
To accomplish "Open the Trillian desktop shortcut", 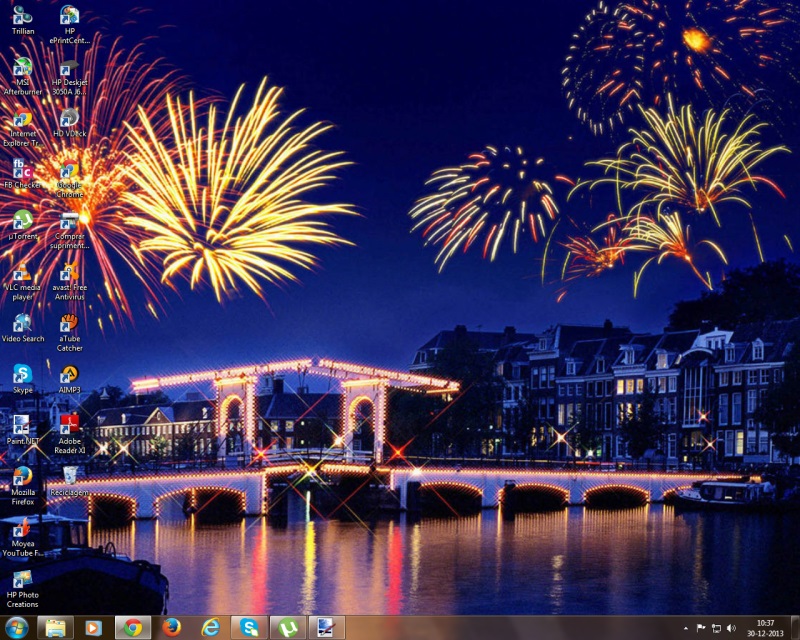I will 22,17.
